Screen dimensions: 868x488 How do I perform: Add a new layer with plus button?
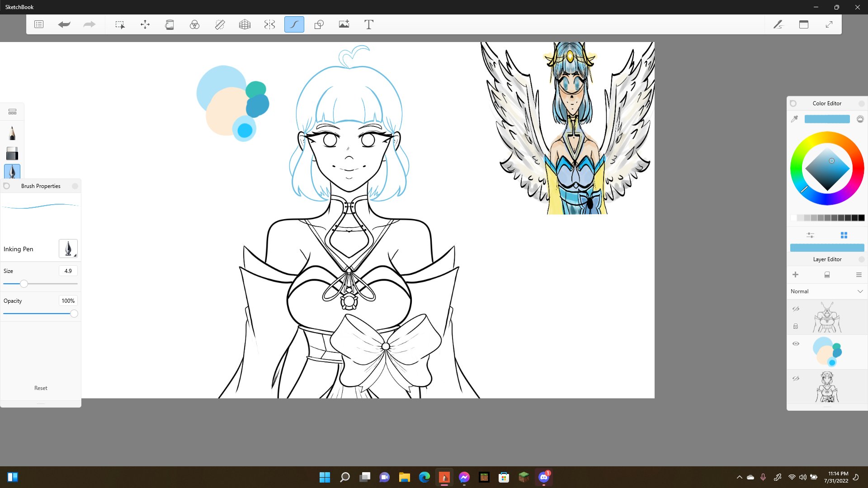tap(795, 275)
